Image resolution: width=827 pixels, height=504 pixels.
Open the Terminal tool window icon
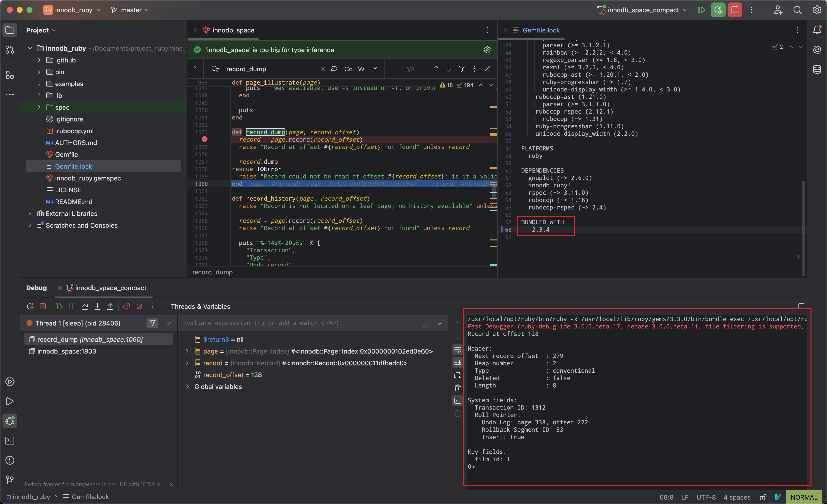click(x=10, y=441)
